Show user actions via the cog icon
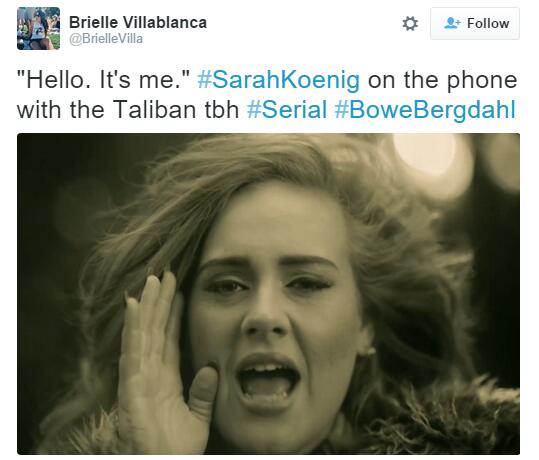The width and height of the screenshot is (539, 460). coord(410,23)
